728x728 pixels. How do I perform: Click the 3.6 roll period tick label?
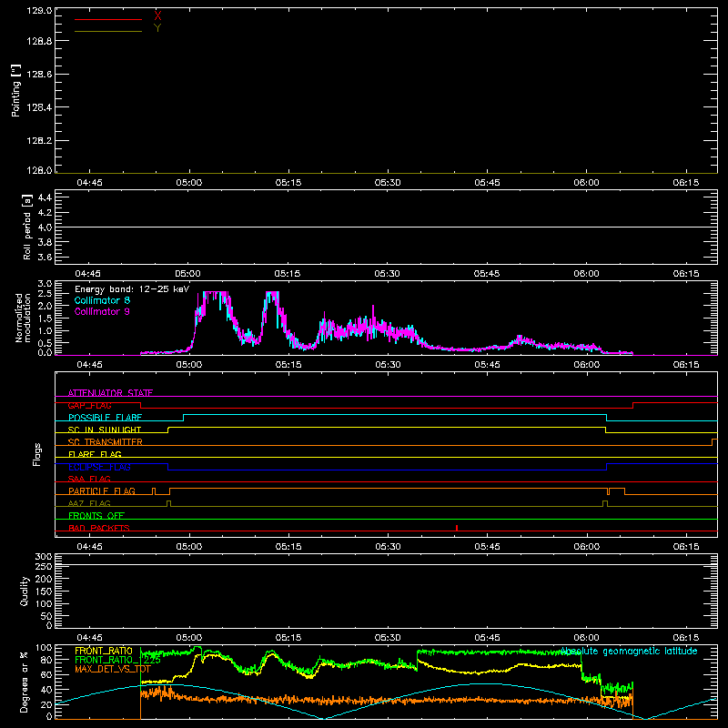45,257
